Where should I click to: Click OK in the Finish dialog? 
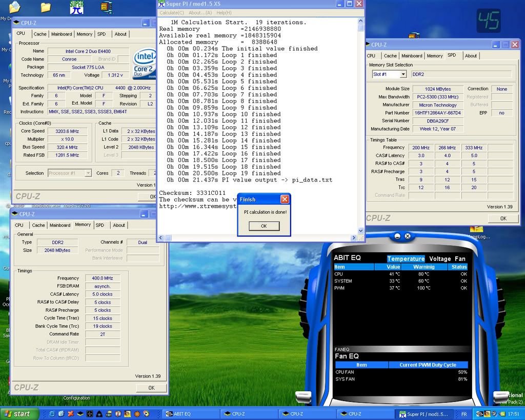264,226
